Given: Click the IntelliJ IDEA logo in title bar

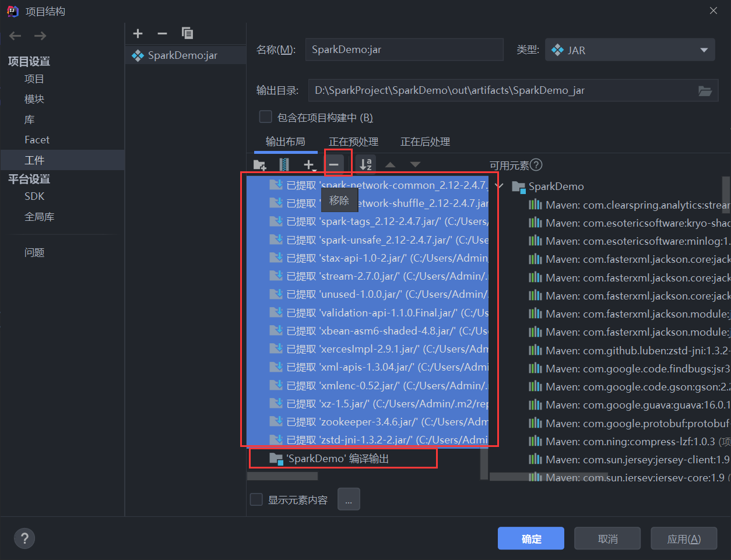Looking at the screenshot, I should pos(12,11).
